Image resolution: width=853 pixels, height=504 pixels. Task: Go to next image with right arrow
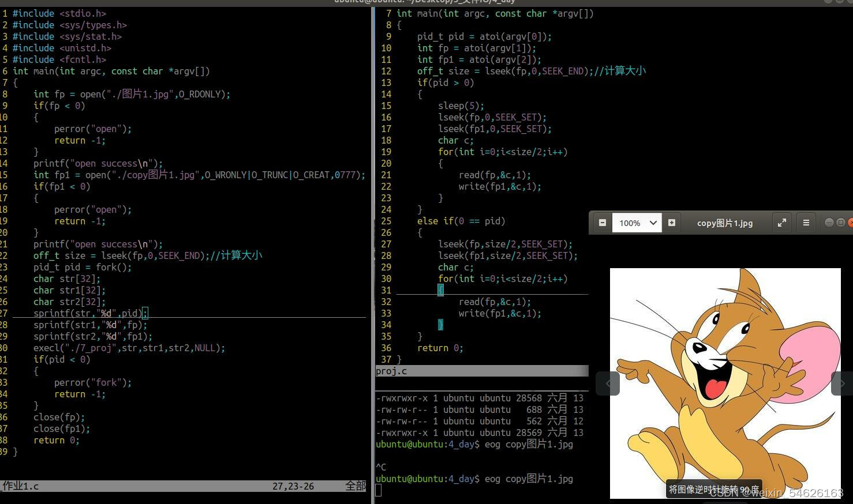pyautogui.click(x=842, y=383)
